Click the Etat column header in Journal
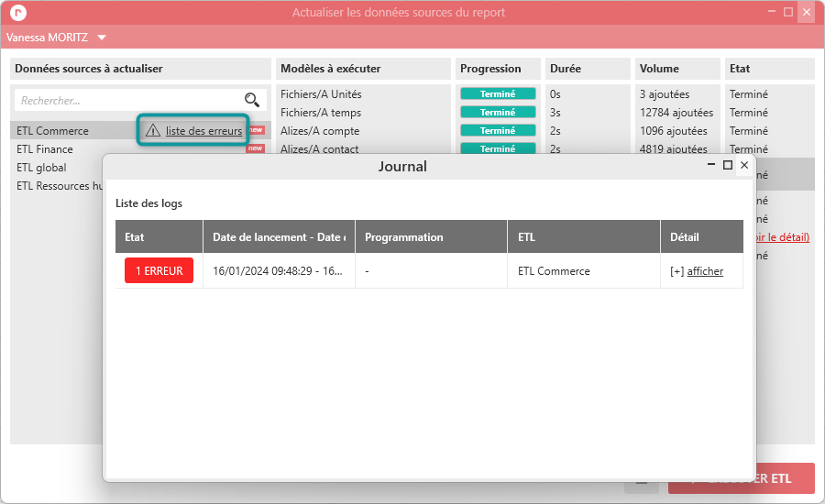 coord(135,236)
